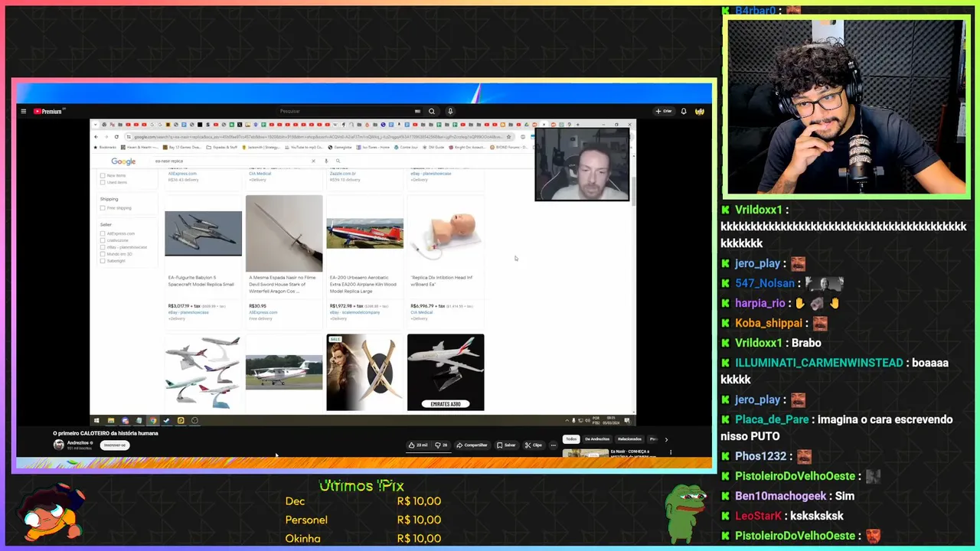The width and height of the screenshot is (980, 551).
Task: Check the Saberlight seller filter
Action: (x=103, y=261)
